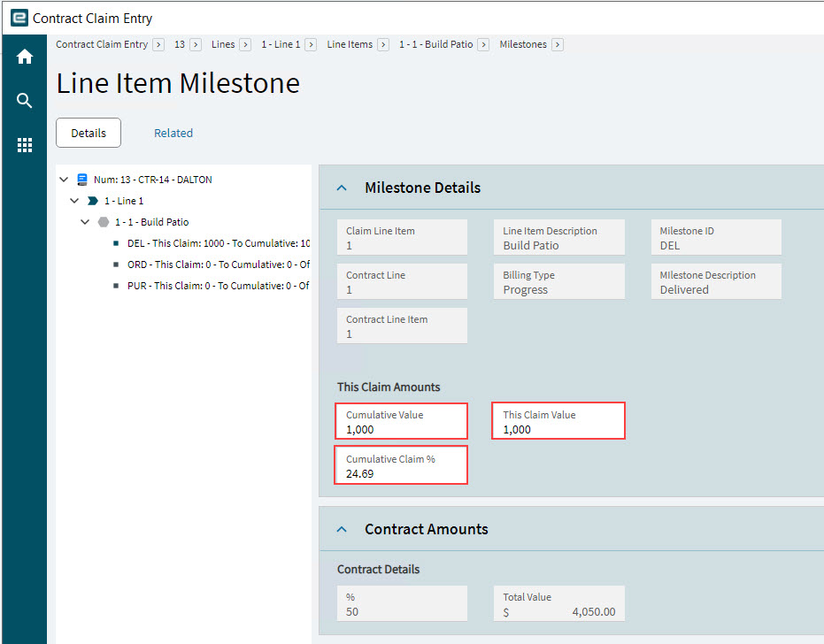The height and width of the screenshot is (644, 824).
Task: Click the Billing Type field
Action: click(559, 281)
